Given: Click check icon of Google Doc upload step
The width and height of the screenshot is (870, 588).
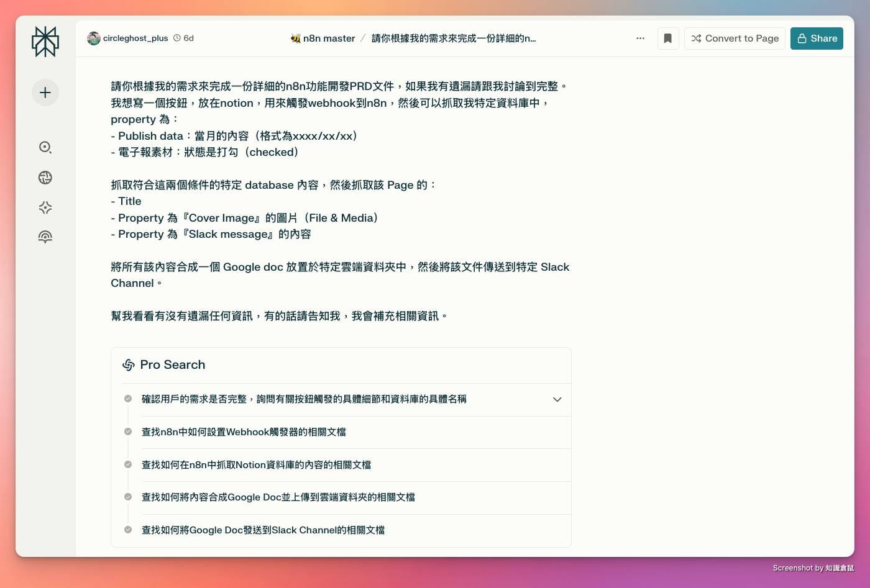Looking at the screenshot, I should point(128,497).
